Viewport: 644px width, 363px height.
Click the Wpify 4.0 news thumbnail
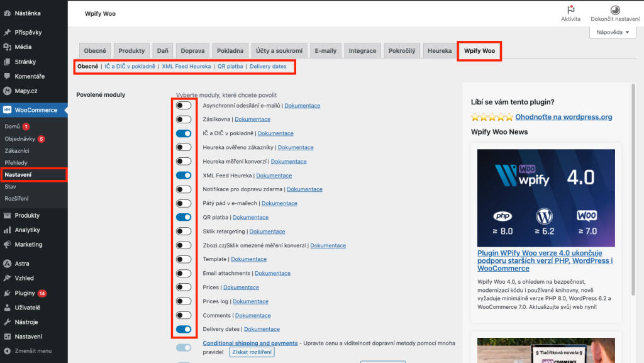pos(546,198)
